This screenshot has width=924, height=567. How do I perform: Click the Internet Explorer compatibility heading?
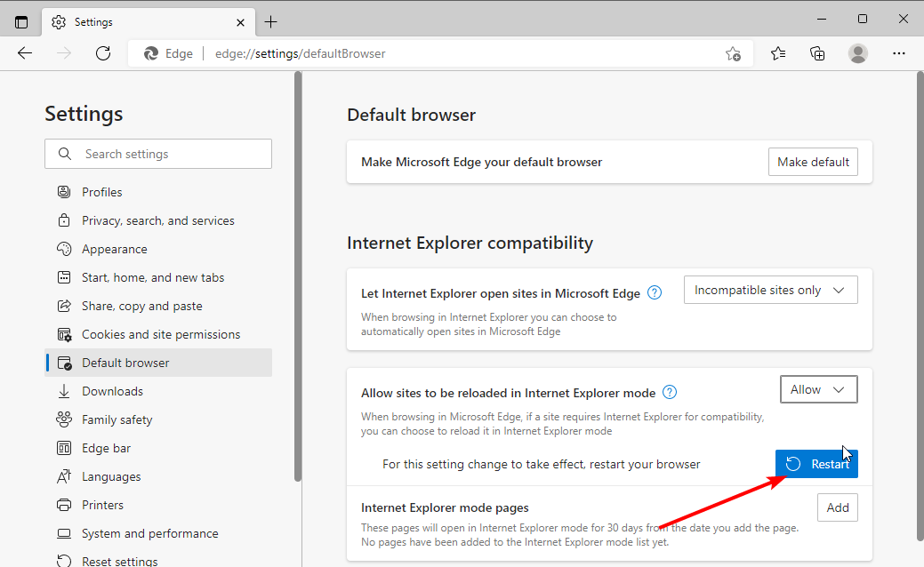pyautogui.click(x=470, y=244)
